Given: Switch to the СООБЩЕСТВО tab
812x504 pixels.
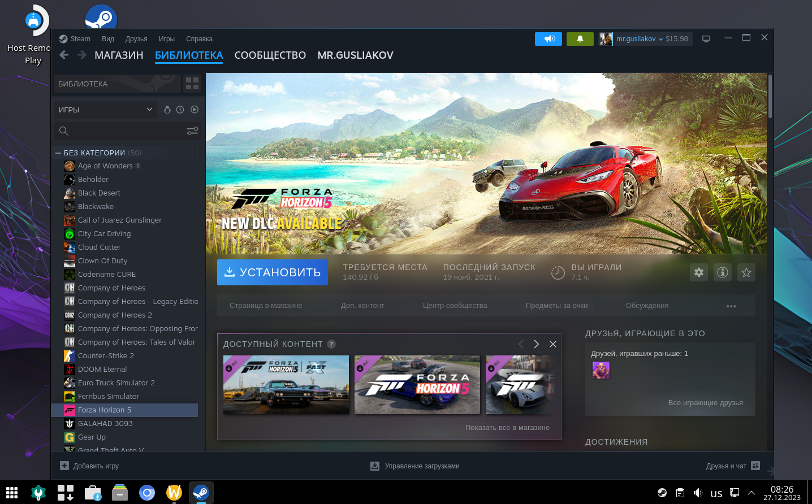Looking at the screenshot, I should [270, 55].
